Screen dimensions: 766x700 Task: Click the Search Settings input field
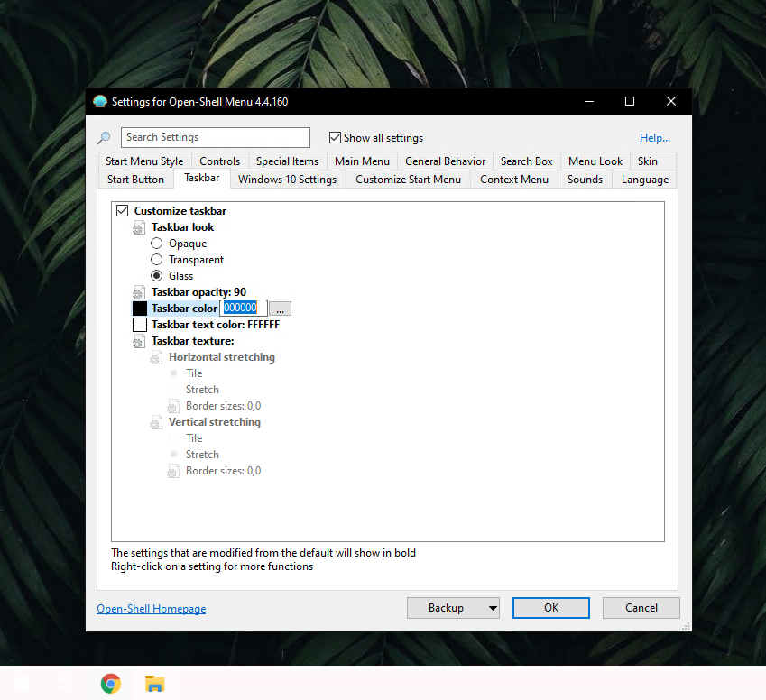tap(216, 137)
